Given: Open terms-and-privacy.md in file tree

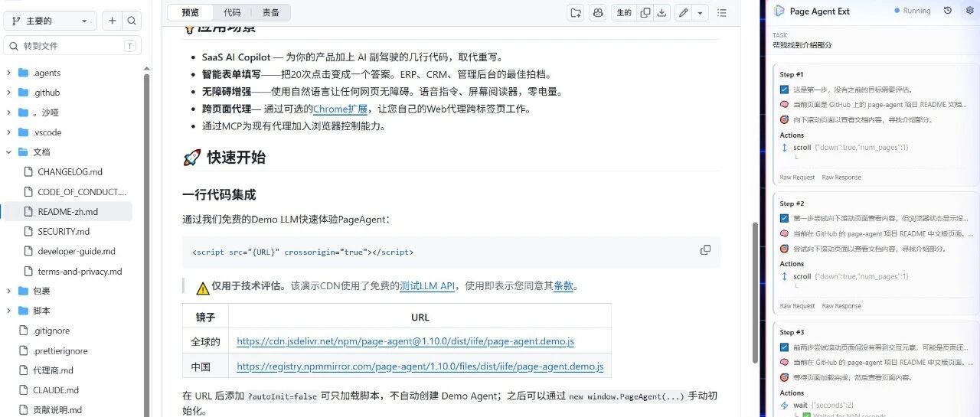Looking at the screenshot, I should tap(80, 271).
